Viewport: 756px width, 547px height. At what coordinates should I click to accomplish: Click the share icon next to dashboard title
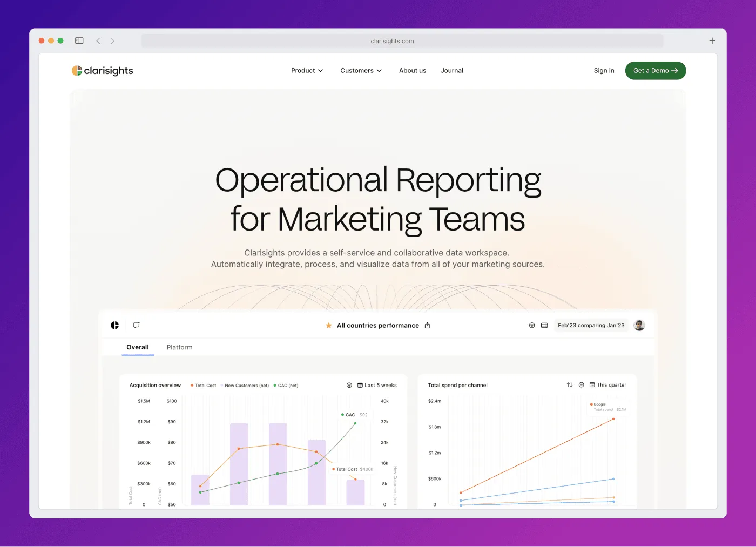pyautogui.click(x=428, y=325)
